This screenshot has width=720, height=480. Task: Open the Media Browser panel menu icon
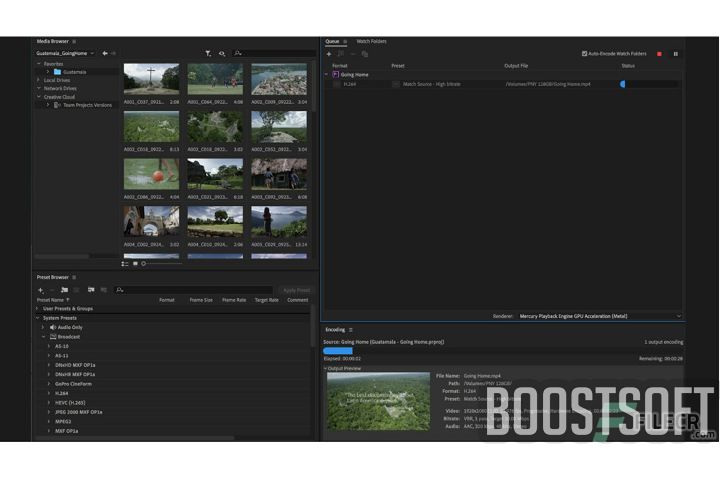74,41
